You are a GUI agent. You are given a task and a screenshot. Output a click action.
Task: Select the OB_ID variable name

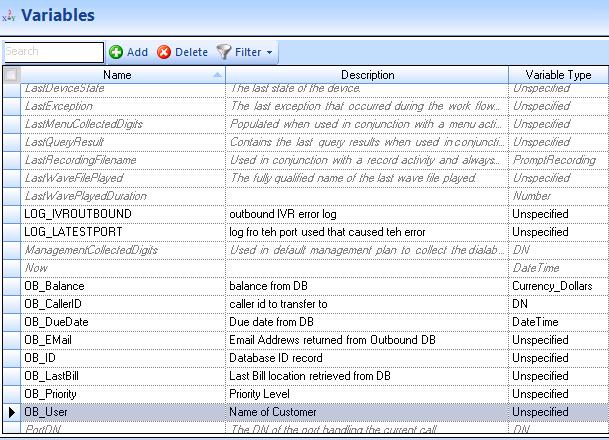(x=40, y=358)
